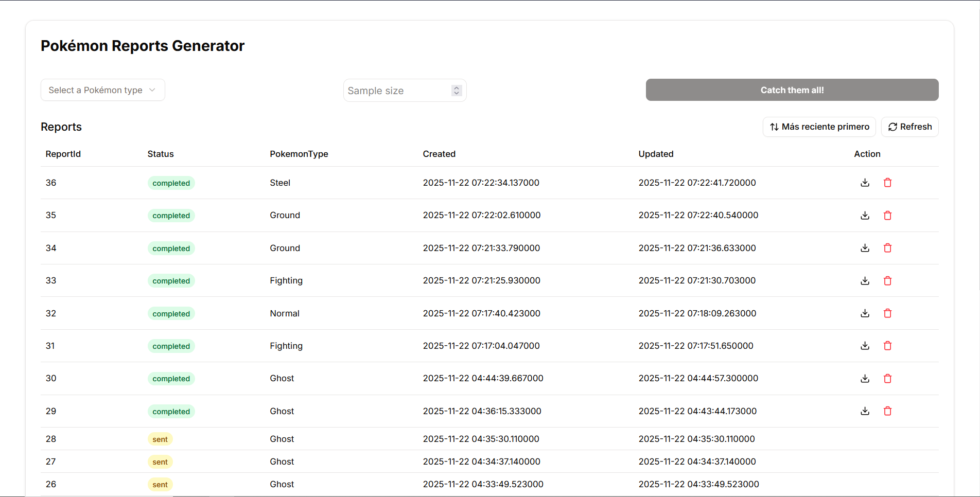Open the Select a Pokémon type dropdown

coord(102,90)
